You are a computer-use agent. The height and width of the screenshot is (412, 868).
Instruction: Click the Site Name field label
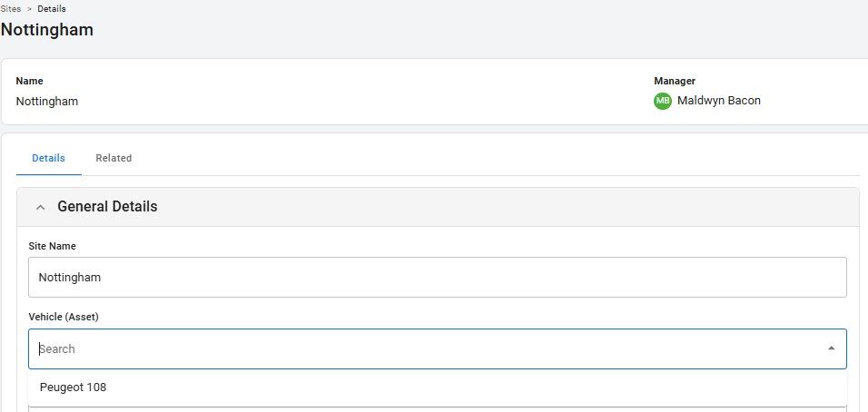53,246
